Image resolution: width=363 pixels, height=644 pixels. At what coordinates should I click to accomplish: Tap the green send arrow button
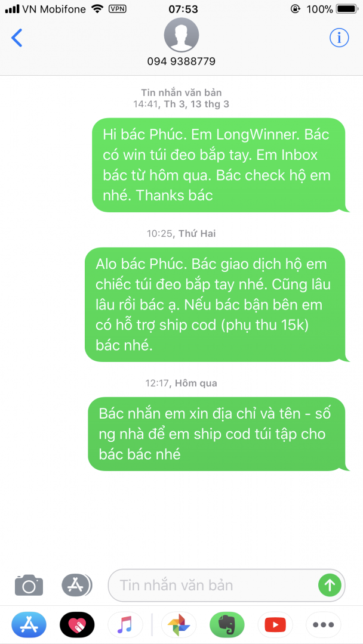330,585
